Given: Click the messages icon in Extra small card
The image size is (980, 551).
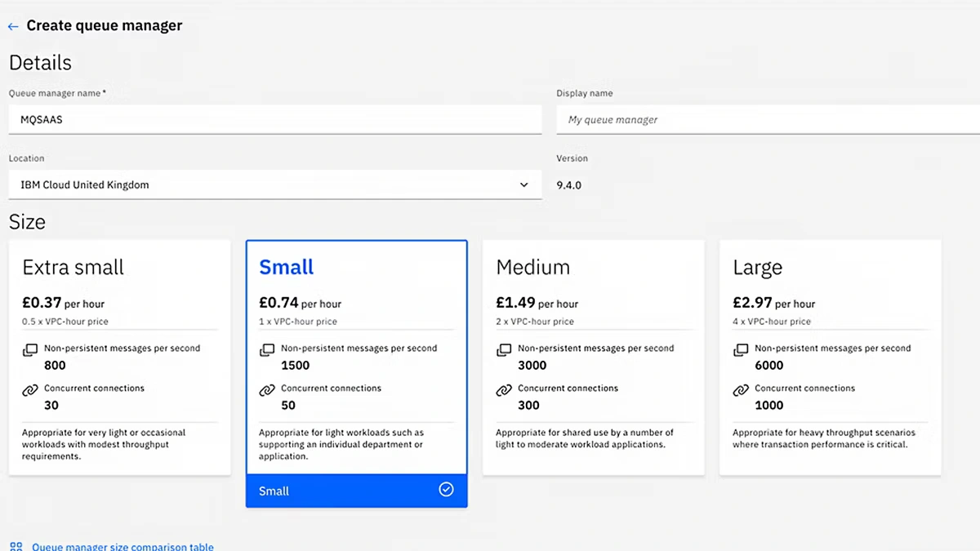Looking at the screenshot, I should (30, 350).
